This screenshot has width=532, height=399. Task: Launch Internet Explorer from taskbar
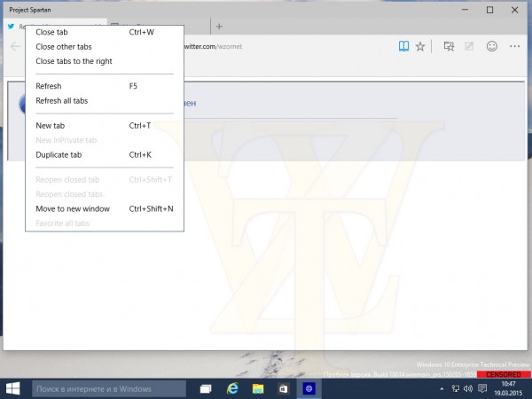click(232, 388)
